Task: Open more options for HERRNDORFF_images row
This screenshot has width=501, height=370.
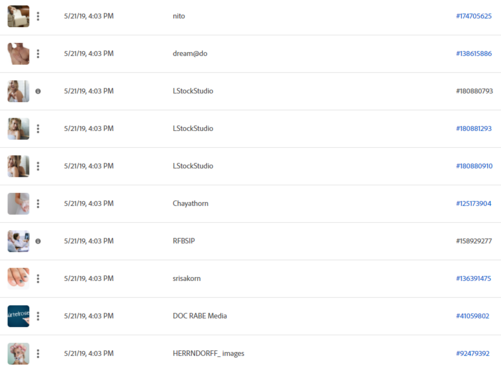Action: coord(38,354)
